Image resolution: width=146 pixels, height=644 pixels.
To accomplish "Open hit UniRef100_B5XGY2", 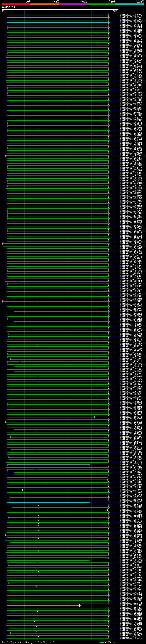I will coord(131,417).
